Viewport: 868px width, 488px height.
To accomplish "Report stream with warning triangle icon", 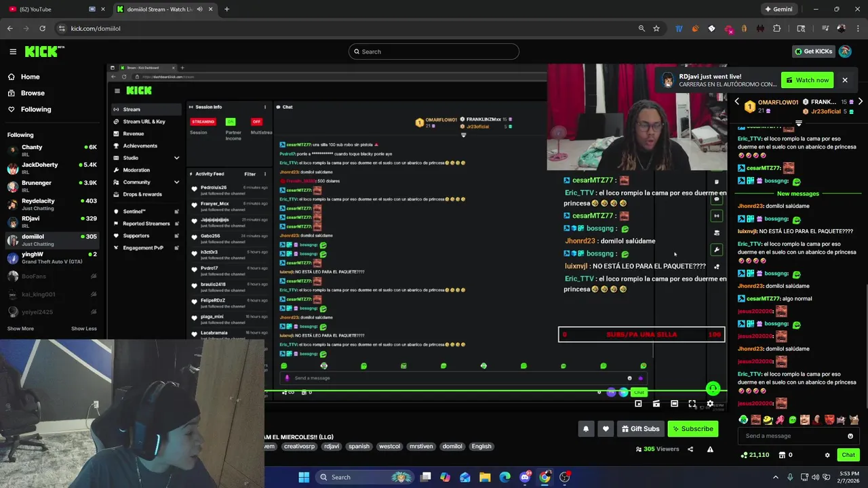I will [x=710, y=449].
